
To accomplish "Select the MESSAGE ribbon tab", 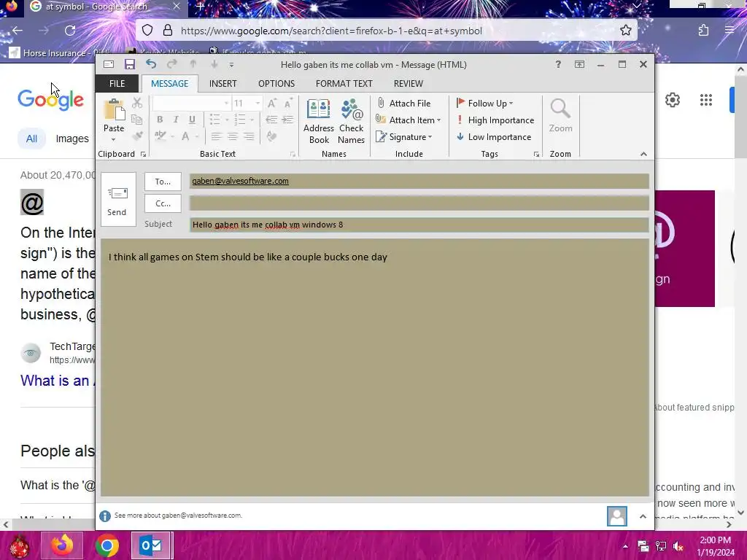I will click(169, 83).
